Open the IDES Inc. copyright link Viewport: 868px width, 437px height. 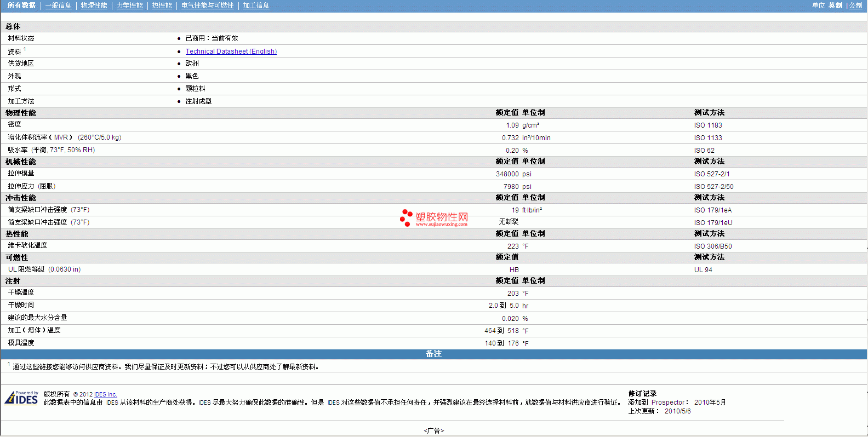(105, 394)
